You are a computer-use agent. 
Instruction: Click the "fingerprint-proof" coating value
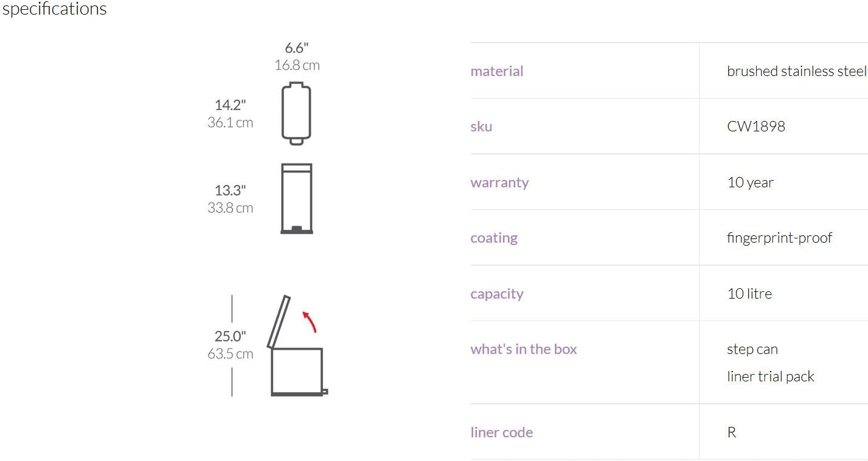point(779,238)
